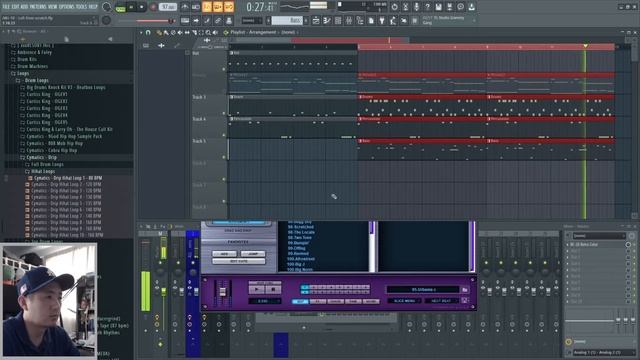Image resolution: width=640 pixels, height=360 pixels.
Task: Open the Mixer view icon
Action: 349,20
